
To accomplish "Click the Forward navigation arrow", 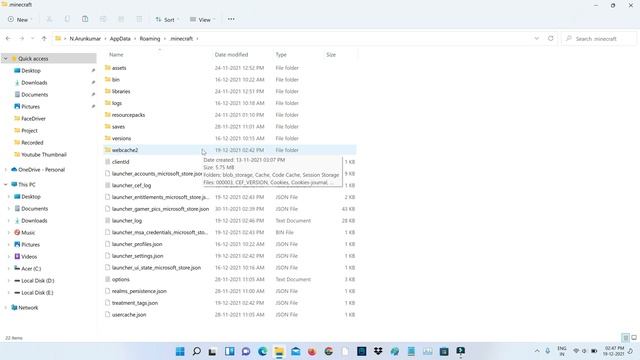I will tap(22, 38).
